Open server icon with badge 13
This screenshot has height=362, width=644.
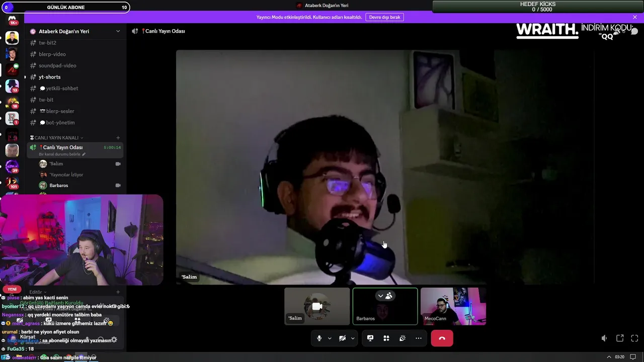tap(12, 86)
